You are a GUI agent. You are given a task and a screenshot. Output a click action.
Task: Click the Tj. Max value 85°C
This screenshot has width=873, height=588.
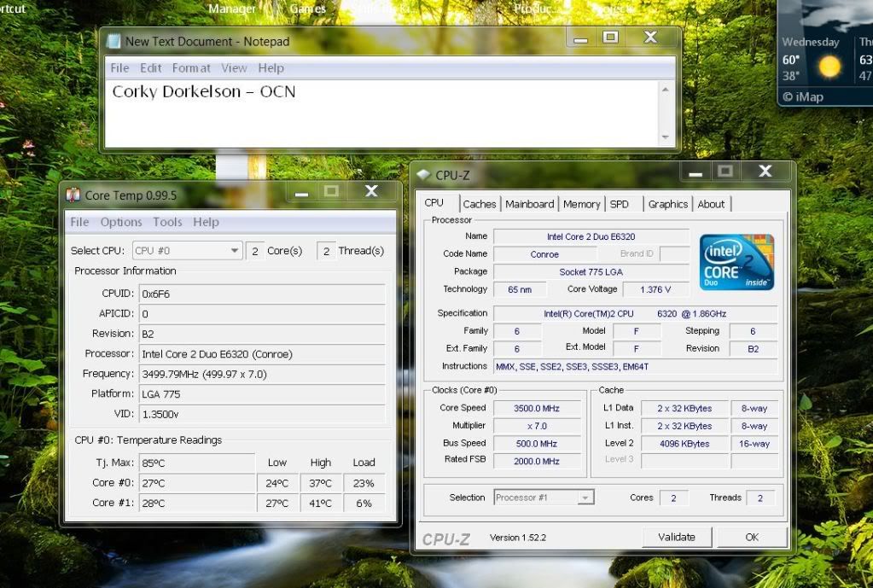coord(196,463)
